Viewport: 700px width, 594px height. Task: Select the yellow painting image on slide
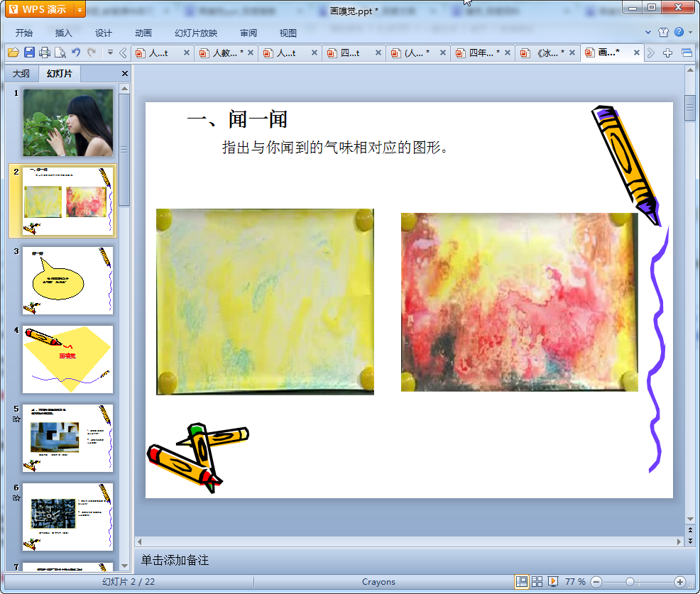265,302
